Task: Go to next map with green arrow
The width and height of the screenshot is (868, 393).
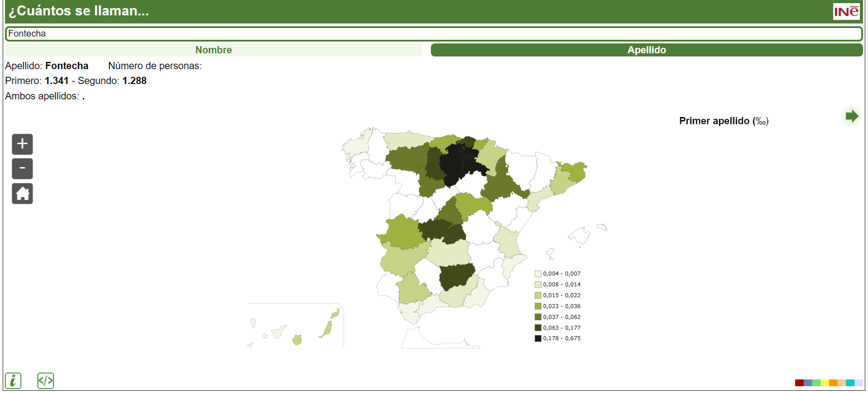Action: (x=851, y=116)
